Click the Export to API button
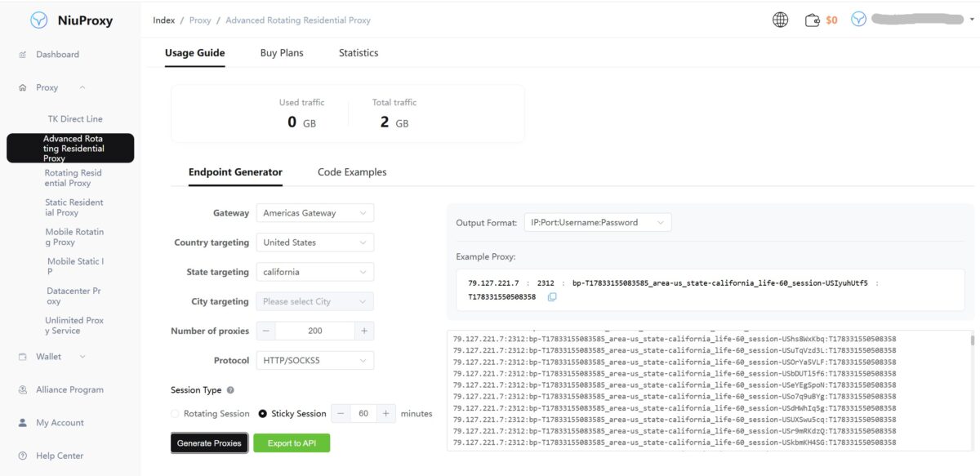The height and width of the screenshot is (476, 980). tap(292, 443)
